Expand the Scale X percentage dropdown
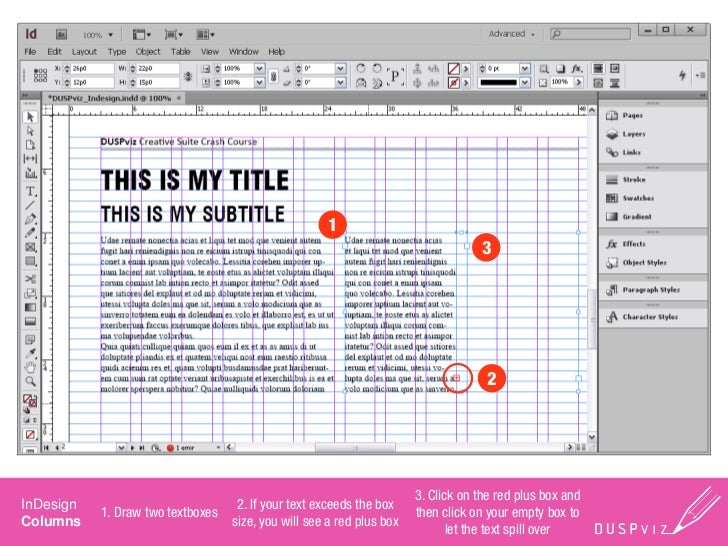This screenshot has width=728, height=546. (x=260, y=69)
